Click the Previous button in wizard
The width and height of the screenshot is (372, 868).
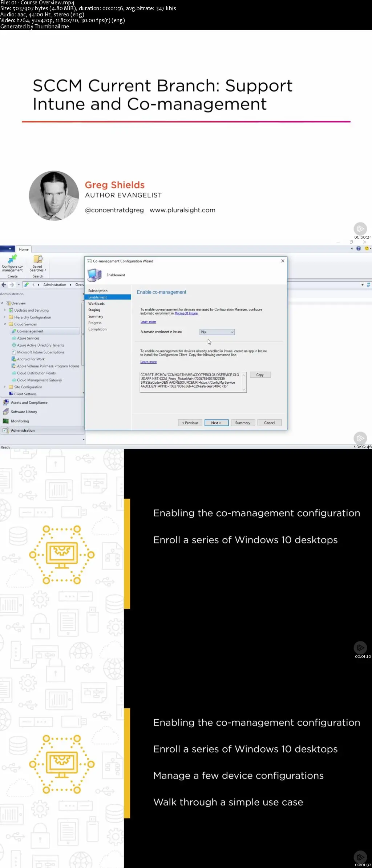pyautogui.click(x=190, y=423)
